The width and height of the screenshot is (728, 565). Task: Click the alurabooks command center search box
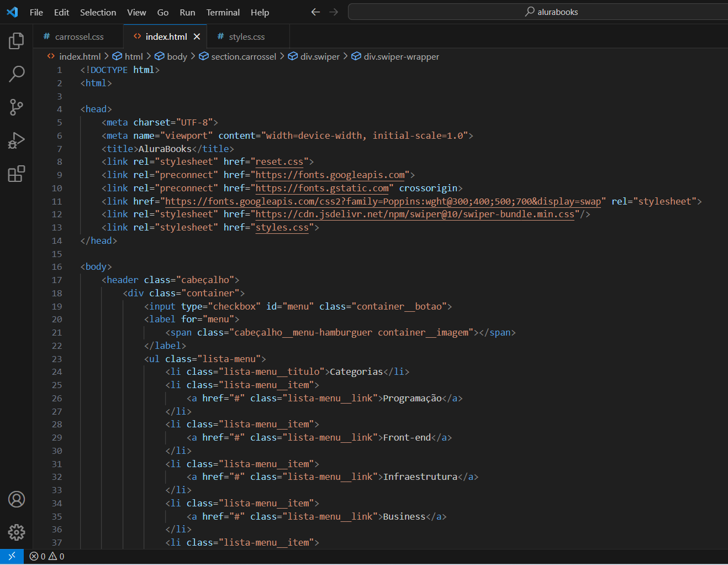[x=539, y=12]
